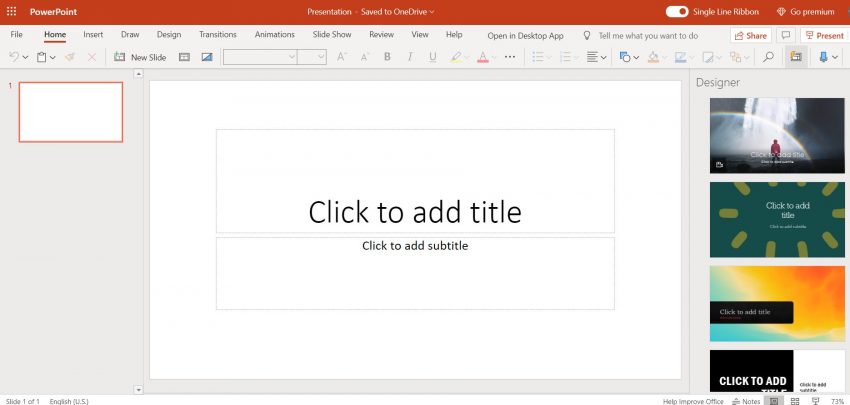Open the font color red swatch
This screenshot has height=405, width=850.
pyautogui.click(x=483, y=57)
